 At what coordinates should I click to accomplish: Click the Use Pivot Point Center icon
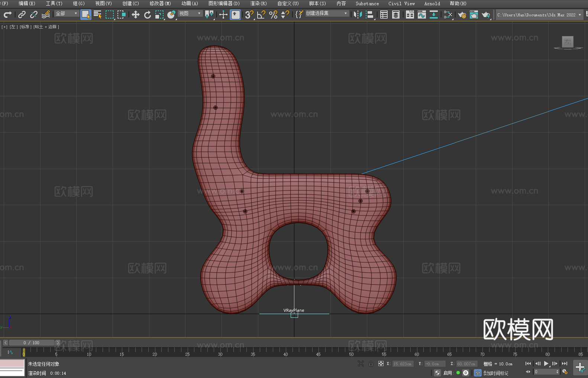coord(209,14)
